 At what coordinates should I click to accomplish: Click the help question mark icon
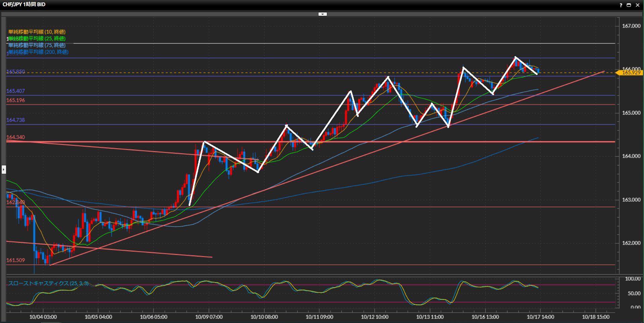(x=621, y=5)
